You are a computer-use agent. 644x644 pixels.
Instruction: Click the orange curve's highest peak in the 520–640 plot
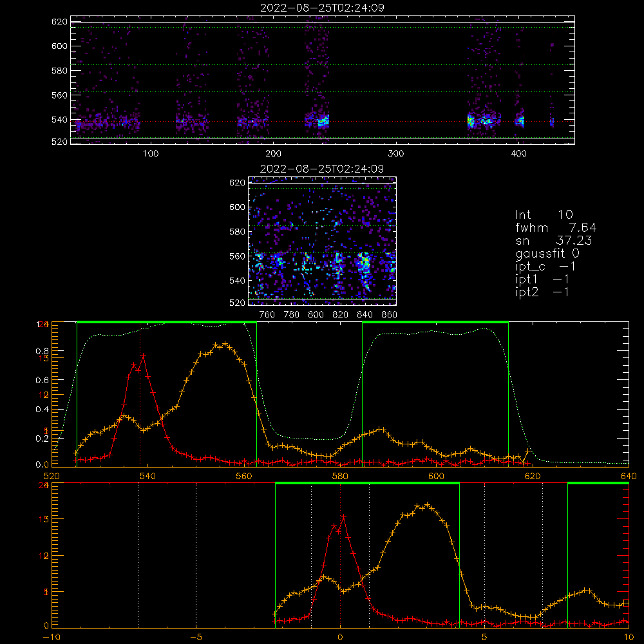(x=225, y=343)
